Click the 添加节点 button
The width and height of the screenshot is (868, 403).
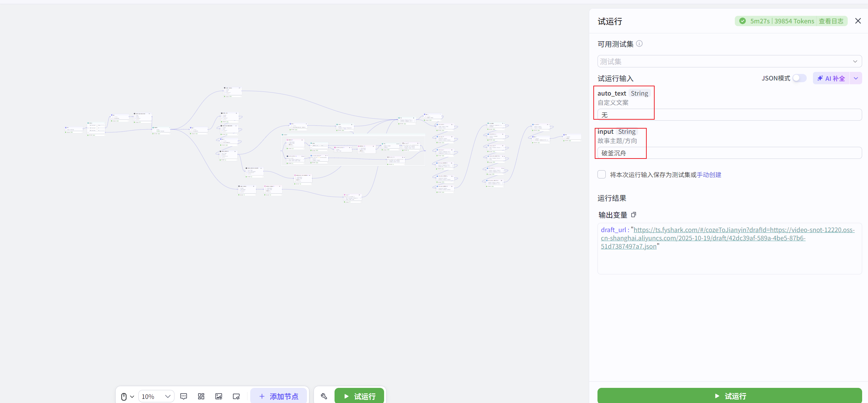278,396
